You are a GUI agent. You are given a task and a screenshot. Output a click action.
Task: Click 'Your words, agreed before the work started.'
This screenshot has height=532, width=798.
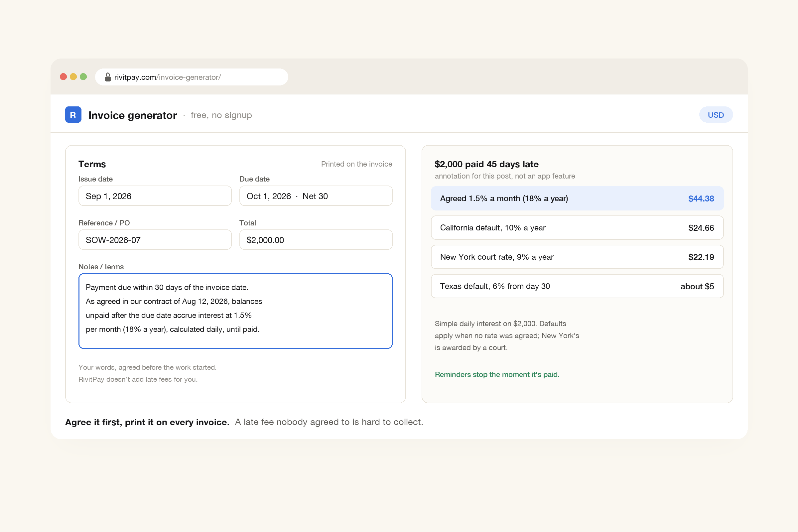(147, 367)
